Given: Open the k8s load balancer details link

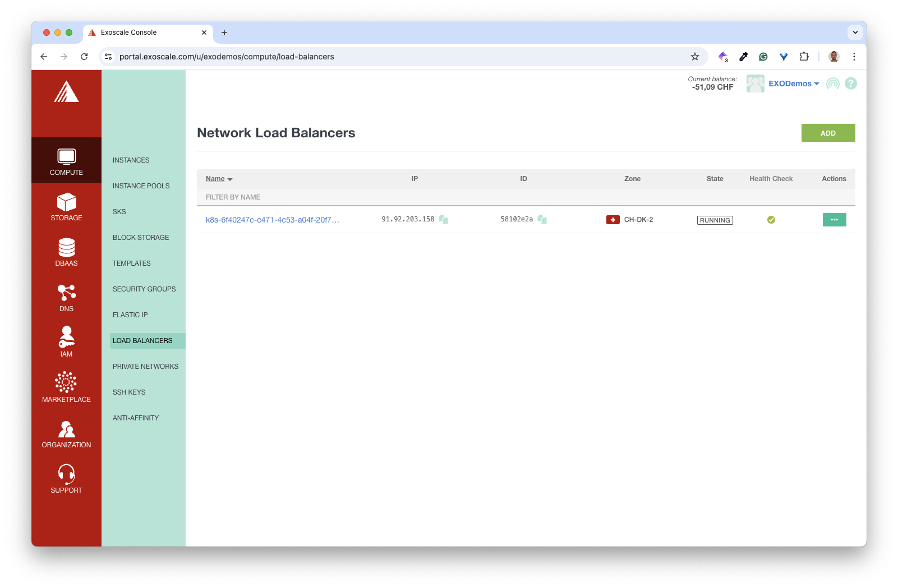Looking at the screenshot, I should pos(273,220).
